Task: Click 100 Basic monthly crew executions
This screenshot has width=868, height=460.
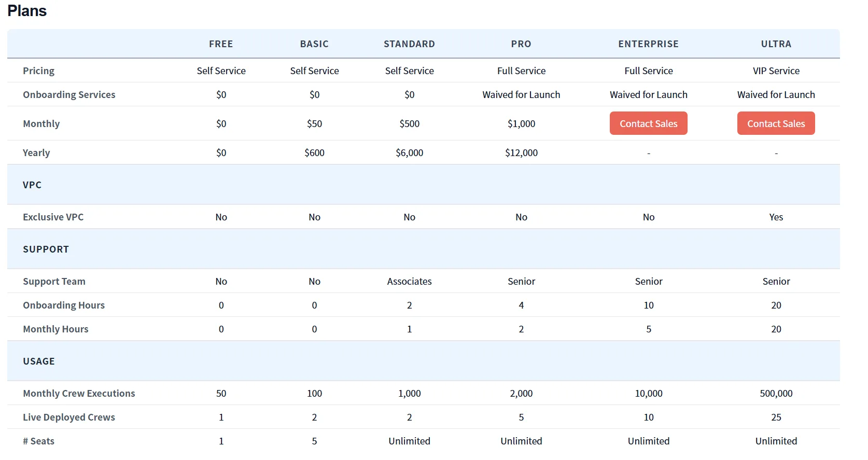Action: 314,394
